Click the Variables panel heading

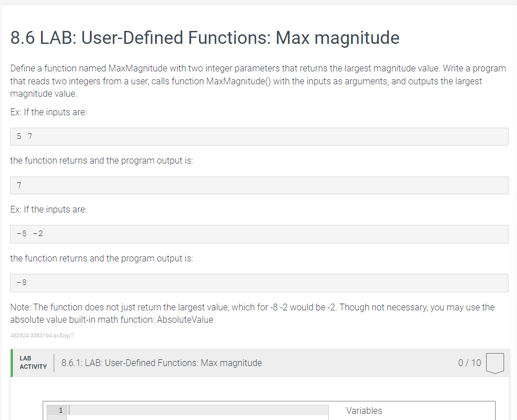364,411
